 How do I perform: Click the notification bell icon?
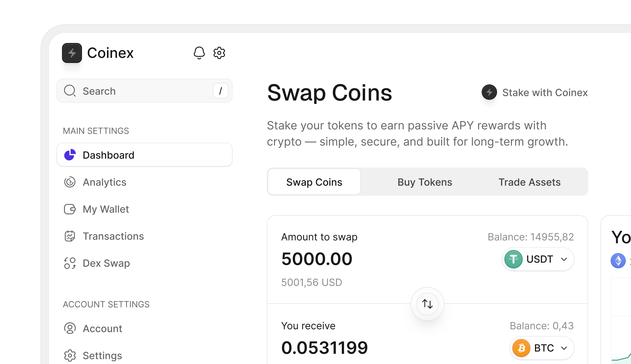tap(199, 53)
